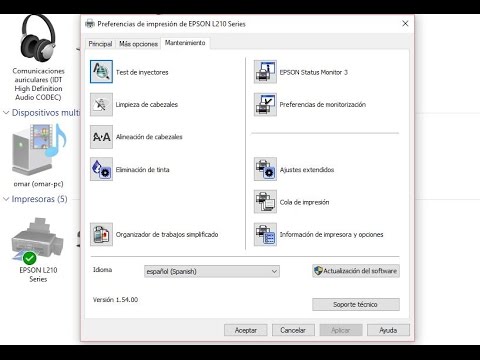Launch EPSON Status Monitor 3 icon
This screenshot has width=480, height=360.
point(265,72)
